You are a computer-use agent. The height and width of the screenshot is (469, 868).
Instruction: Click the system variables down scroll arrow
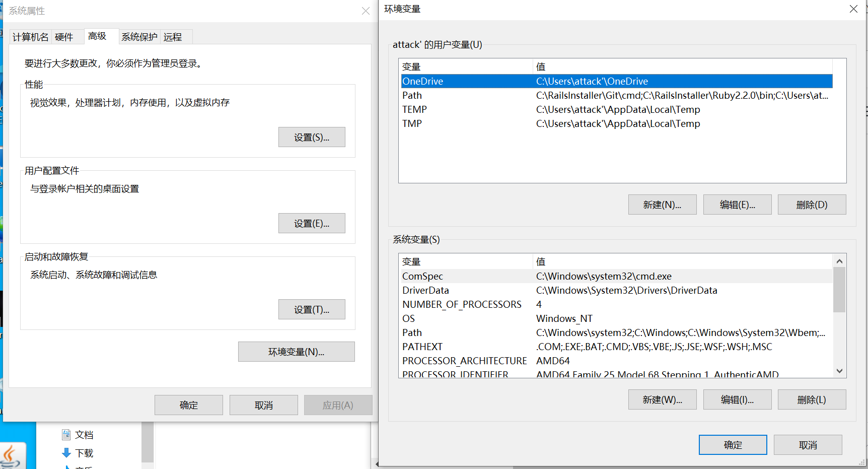click(x=839, y=370)
